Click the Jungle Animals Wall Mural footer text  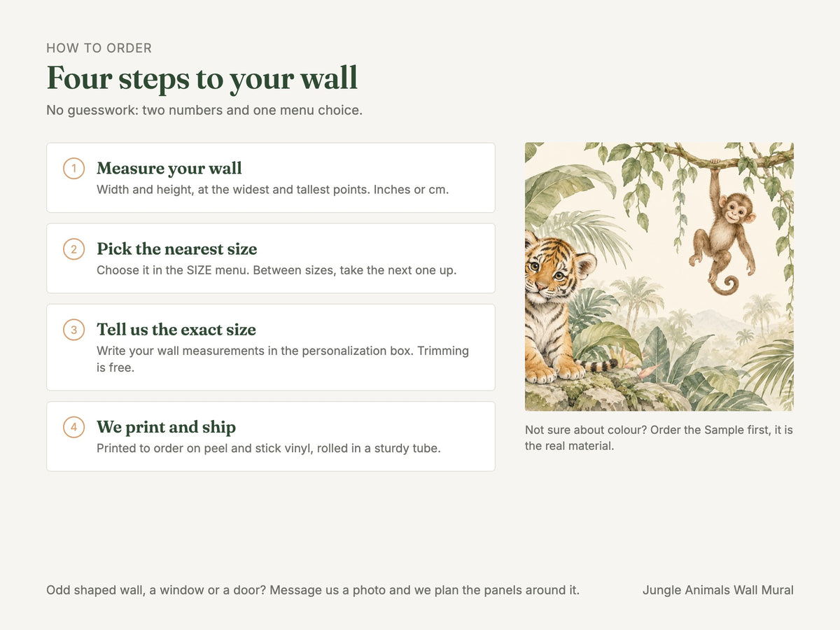point(718,590)
